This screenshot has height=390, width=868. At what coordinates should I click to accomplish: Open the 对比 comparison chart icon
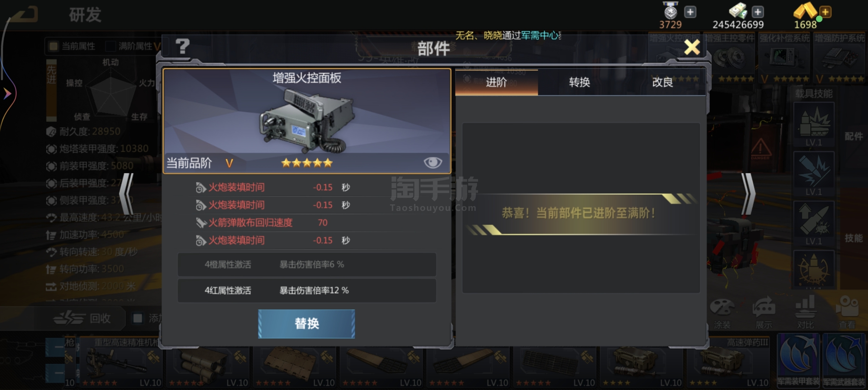pos(806,313)
